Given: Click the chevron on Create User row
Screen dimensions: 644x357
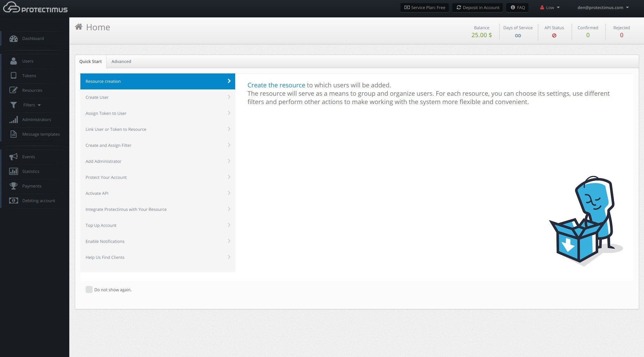Looking at the screenshot, I should click(x=229, y=97).
